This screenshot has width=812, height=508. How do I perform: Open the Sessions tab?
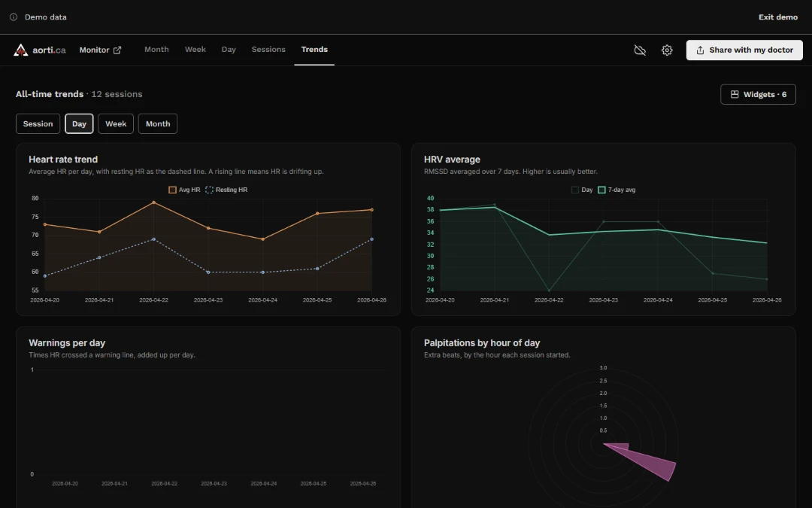coord(268,49)
